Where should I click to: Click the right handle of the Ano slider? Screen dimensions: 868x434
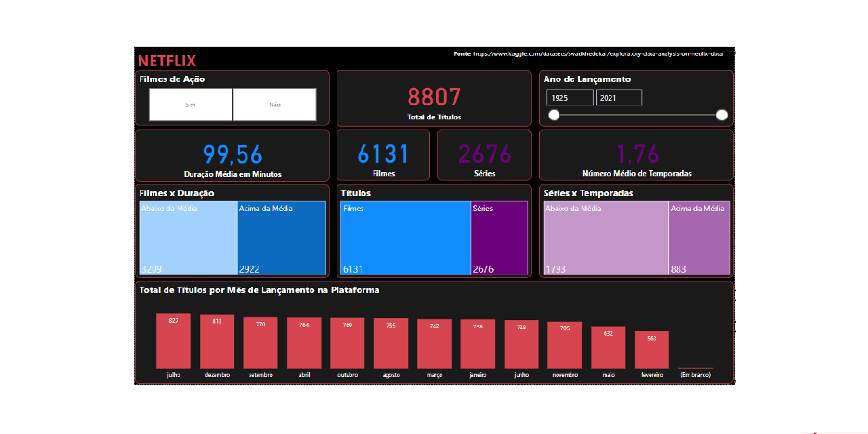(722, 115)
